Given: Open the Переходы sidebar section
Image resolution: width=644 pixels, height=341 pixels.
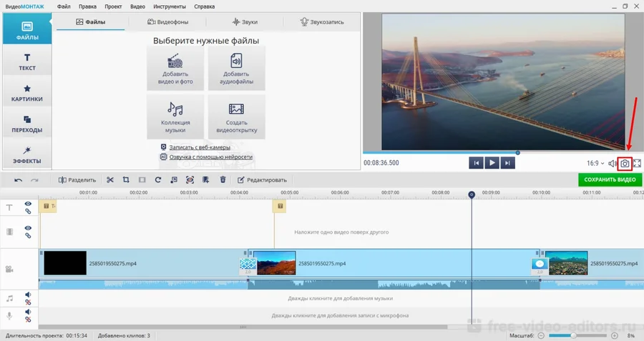Looking at the screenshot, I should pos(26,124).
